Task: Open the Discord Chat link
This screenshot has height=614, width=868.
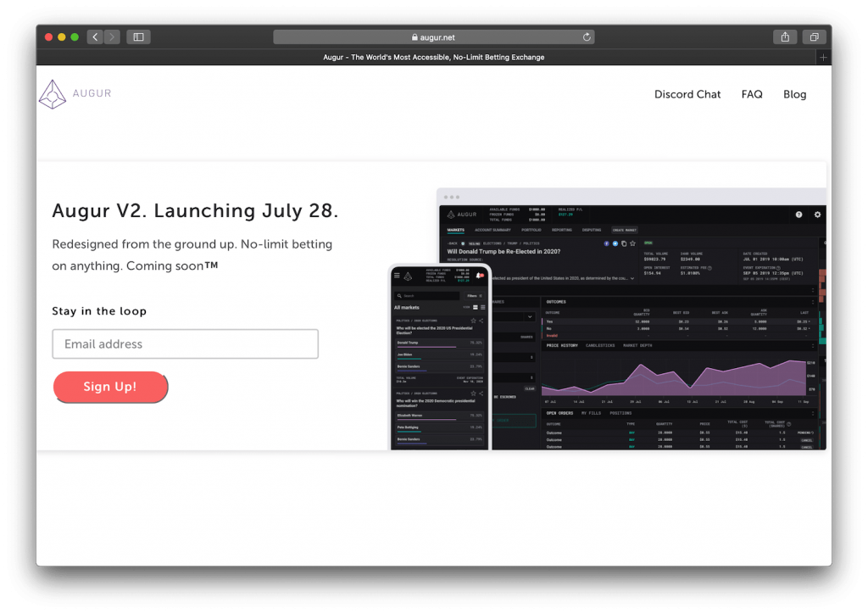Action: point(687,94)
